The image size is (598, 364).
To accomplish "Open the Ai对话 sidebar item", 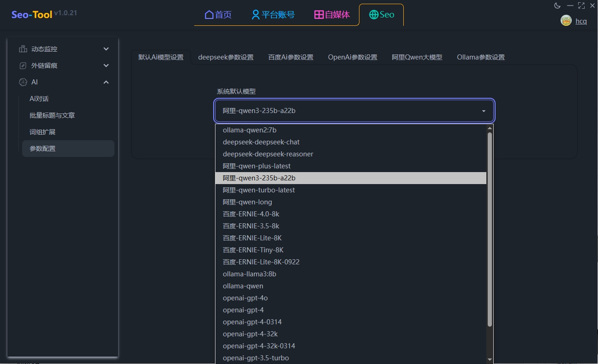I will click(x=68, y=99).
